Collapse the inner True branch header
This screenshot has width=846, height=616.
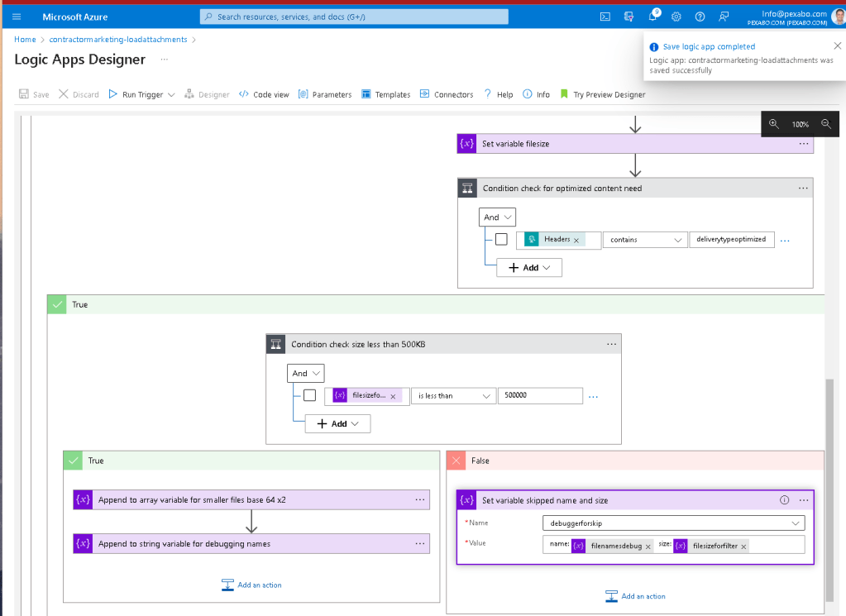point(251,461)
